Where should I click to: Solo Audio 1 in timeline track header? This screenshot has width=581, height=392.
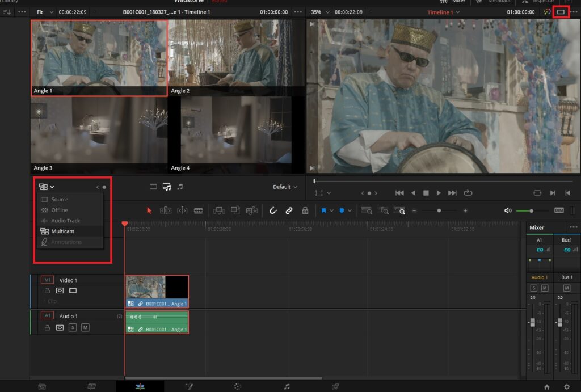click(73, 327)
